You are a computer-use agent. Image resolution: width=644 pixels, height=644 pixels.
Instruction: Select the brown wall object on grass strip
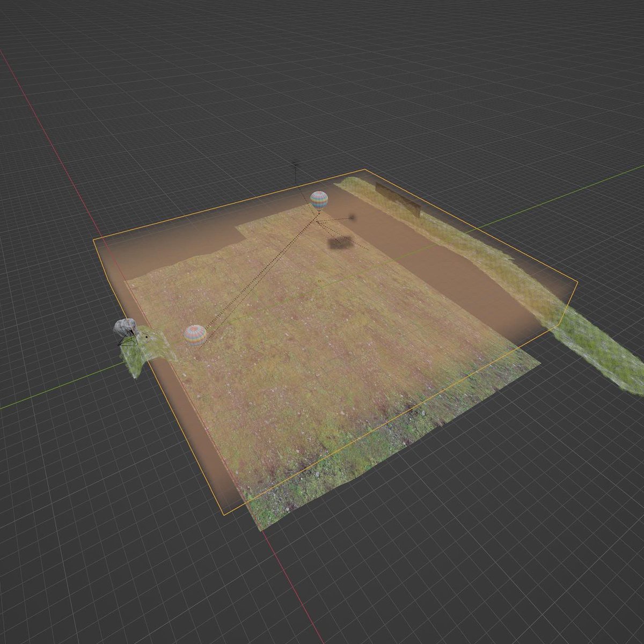(x=398, y=200)
